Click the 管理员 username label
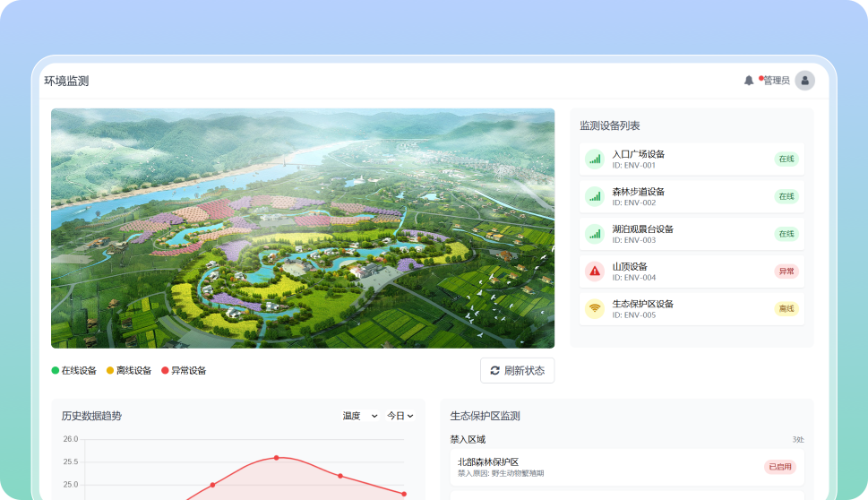 coord(776,81)
